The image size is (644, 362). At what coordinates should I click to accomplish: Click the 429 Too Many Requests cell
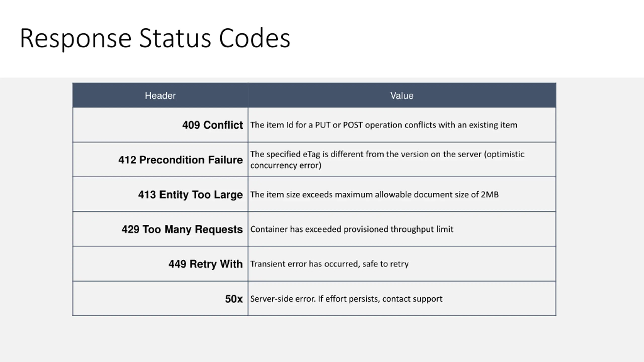[160, 229]
